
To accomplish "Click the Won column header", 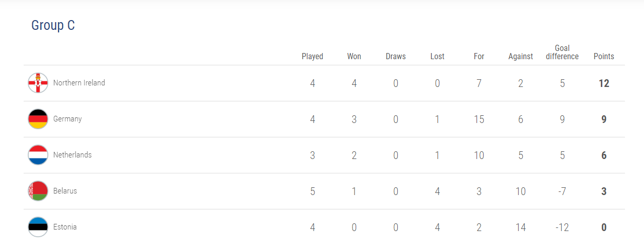I will coord(354,57).
